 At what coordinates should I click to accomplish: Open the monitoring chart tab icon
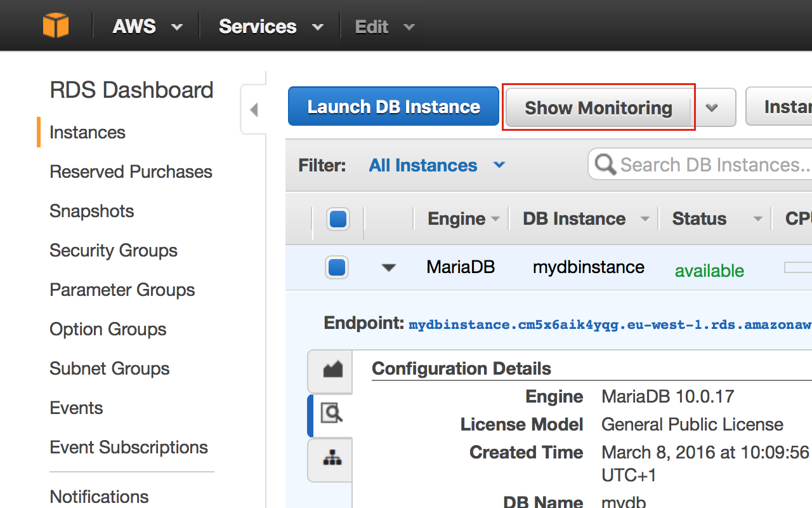coord(332,370)
